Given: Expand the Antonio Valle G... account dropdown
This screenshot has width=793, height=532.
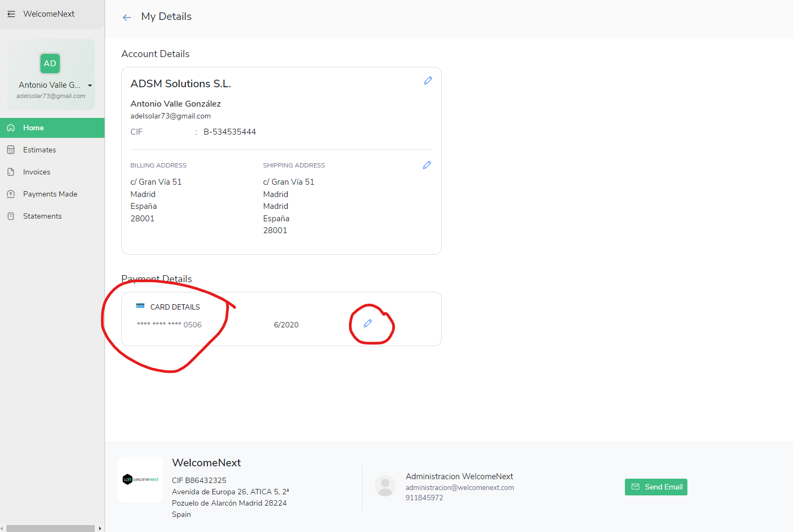Looking at the screenshot, I should pyautogui.click(x=90, y=85).
